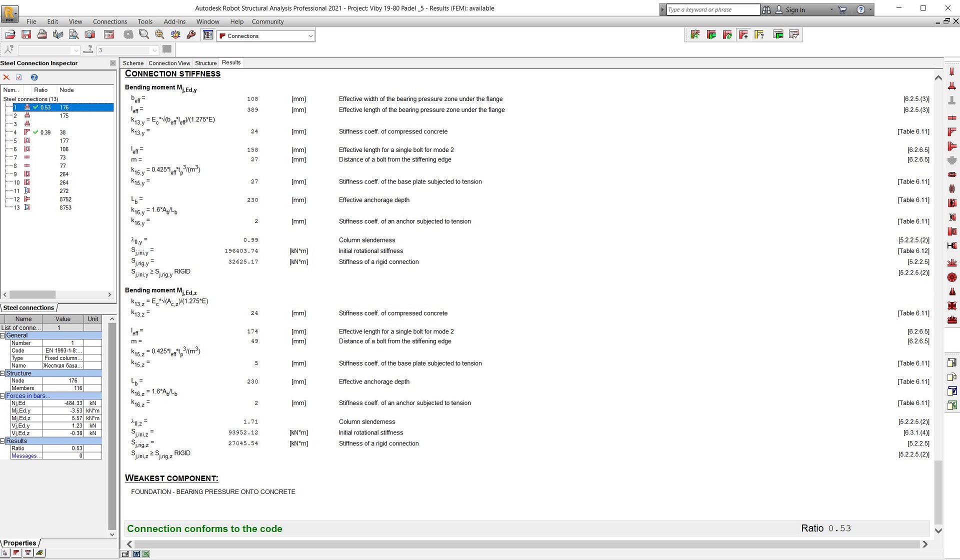This screenshot has height=560, width=960.
Task: Collapse the General properties group
Action: (x=2, y=335)
